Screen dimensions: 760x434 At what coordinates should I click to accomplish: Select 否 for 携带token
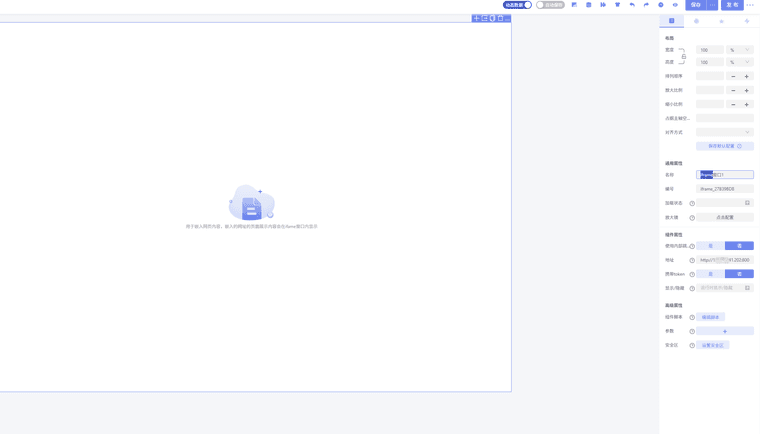(739, 274)
